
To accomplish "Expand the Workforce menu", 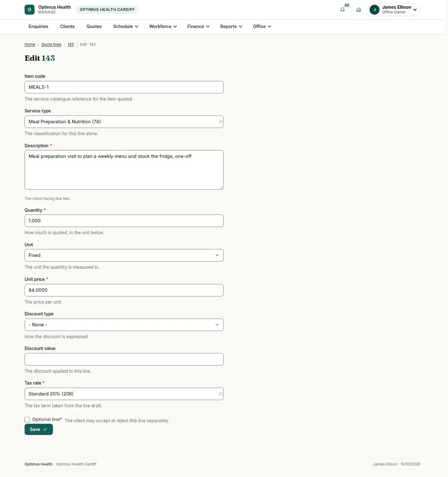I will (x=163, y=27).
